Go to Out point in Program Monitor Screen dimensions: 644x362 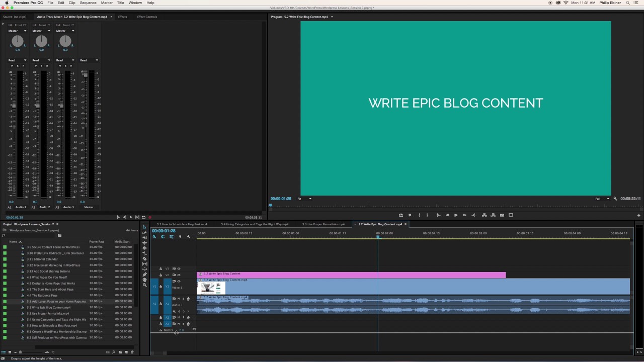473,215
